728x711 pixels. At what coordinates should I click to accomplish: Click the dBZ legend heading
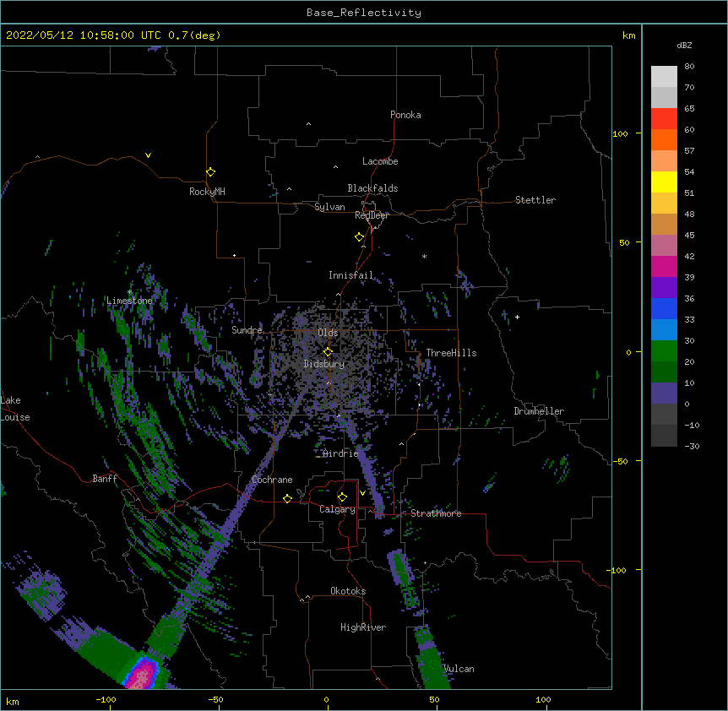684,45
